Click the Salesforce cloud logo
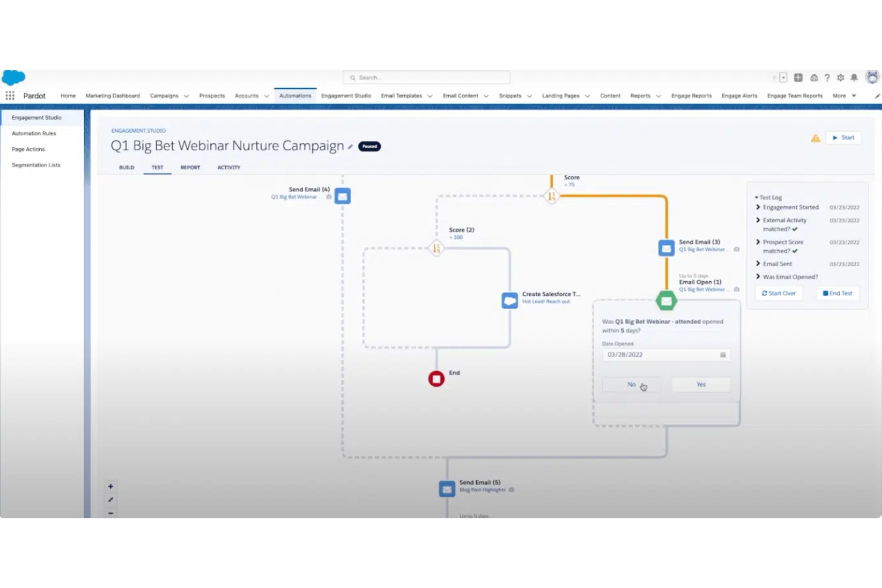This screenshot has height=588, width=882. [x=13, y=77]
